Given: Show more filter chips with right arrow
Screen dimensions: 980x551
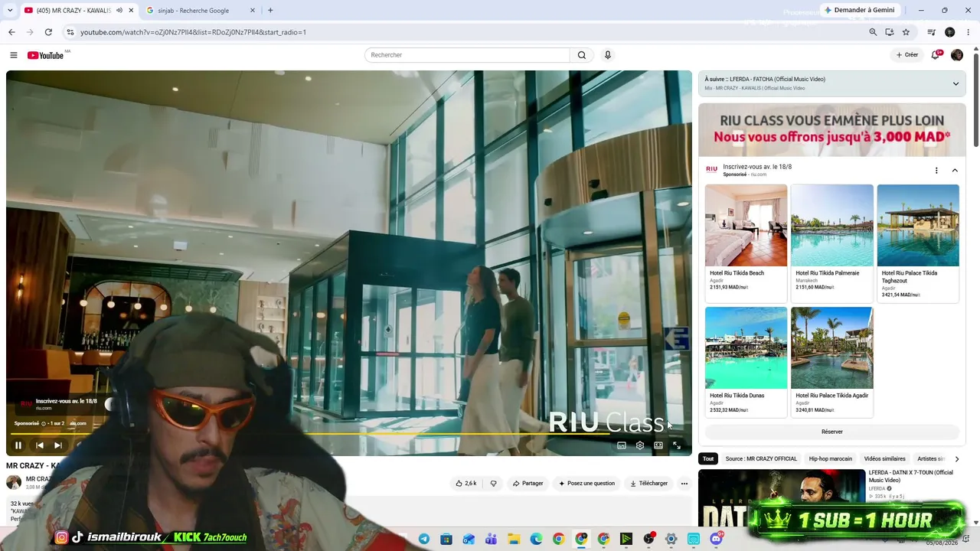Looking at the screenshot, I should tap(956, 459).
